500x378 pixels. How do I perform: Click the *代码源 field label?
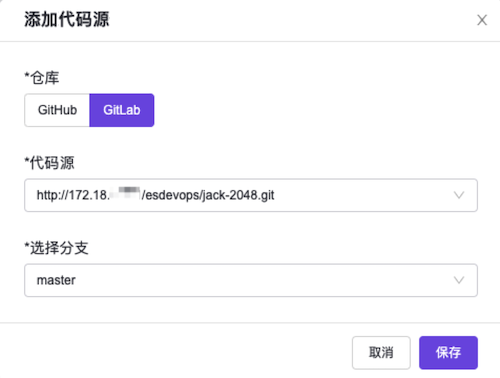[49, 163]
